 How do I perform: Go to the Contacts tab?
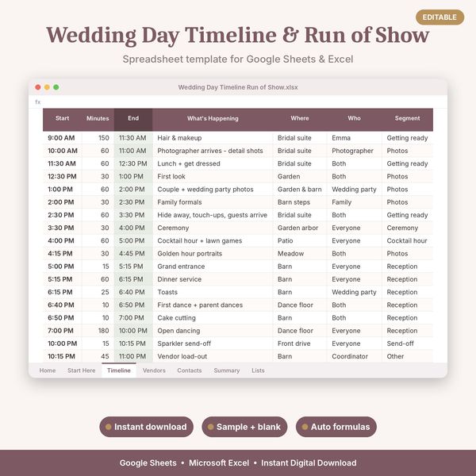tap(190, 370)
